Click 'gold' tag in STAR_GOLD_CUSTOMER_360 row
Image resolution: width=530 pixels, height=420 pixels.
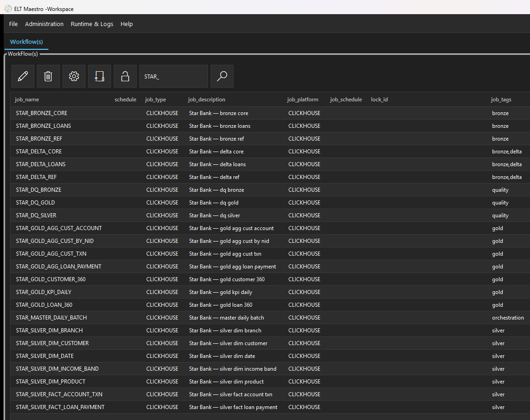[498, 279]
